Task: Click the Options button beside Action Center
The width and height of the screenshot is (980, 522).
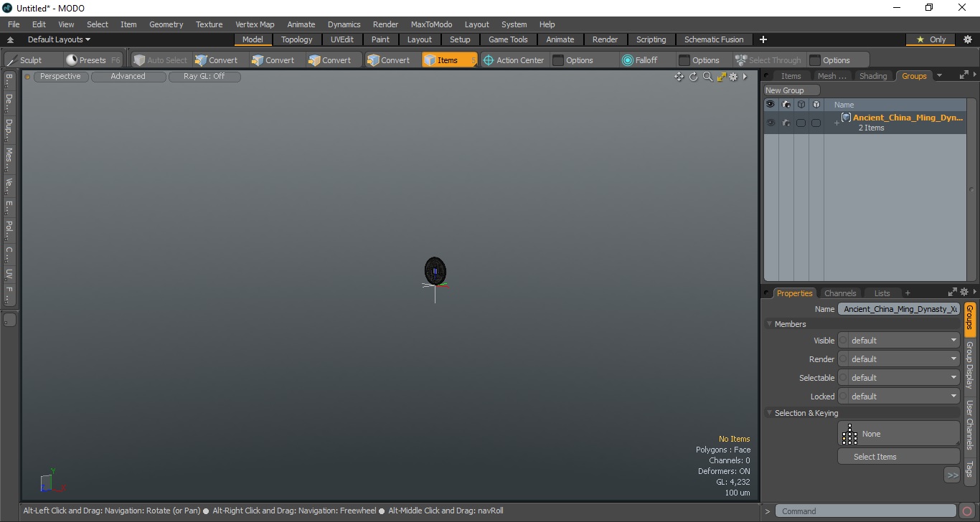Action: click(x=580, y=60)
